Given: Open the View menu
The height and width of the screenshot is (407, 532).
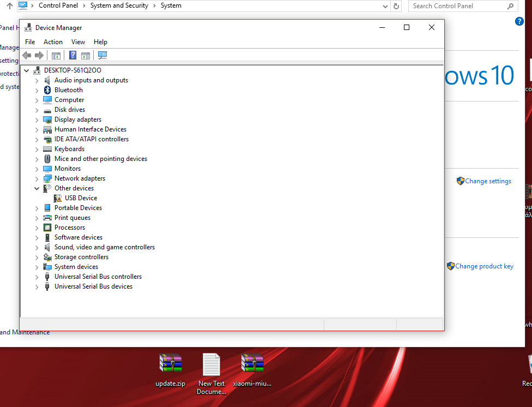Looking at the screenshot, I should [78, 42].
